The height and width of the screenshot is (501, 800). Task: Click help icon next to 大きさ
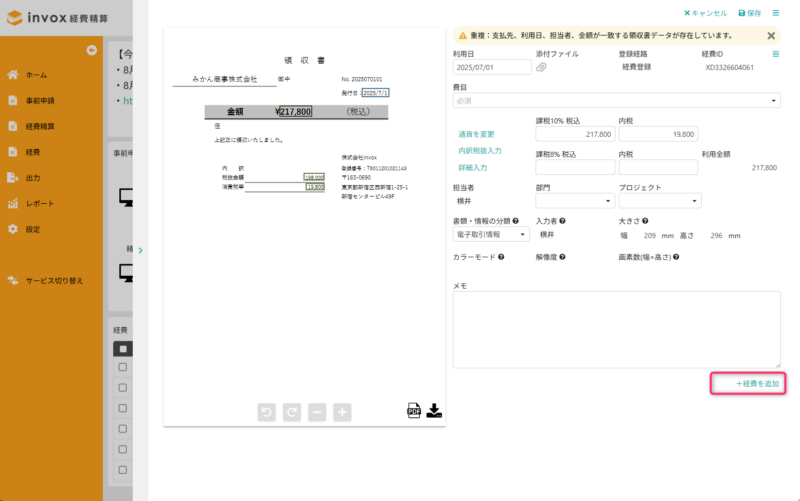pos(645,221)
